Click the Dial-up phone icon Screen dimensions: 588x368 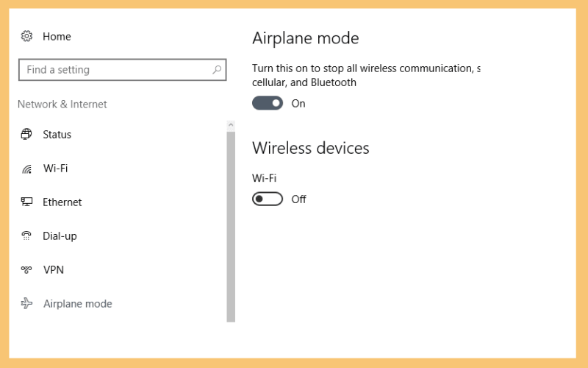tap(26, 236)
